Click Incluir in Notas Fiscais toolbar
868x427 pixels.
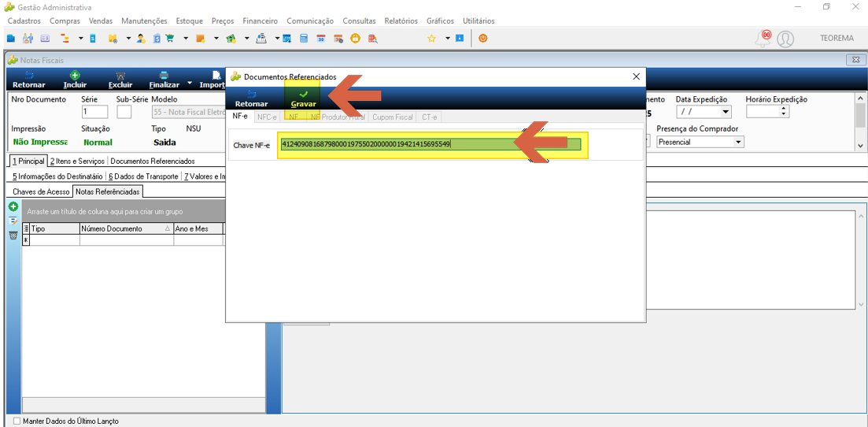point(76,80)
